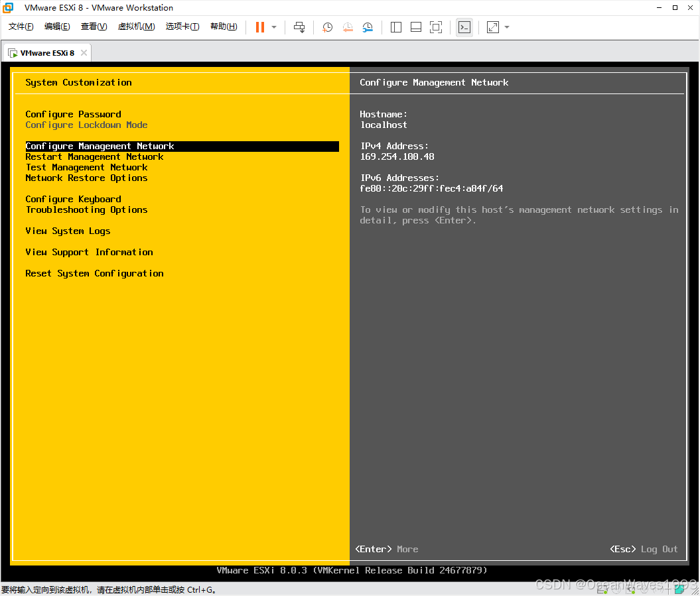Select View System Logs entry

[x=68, y=231]
